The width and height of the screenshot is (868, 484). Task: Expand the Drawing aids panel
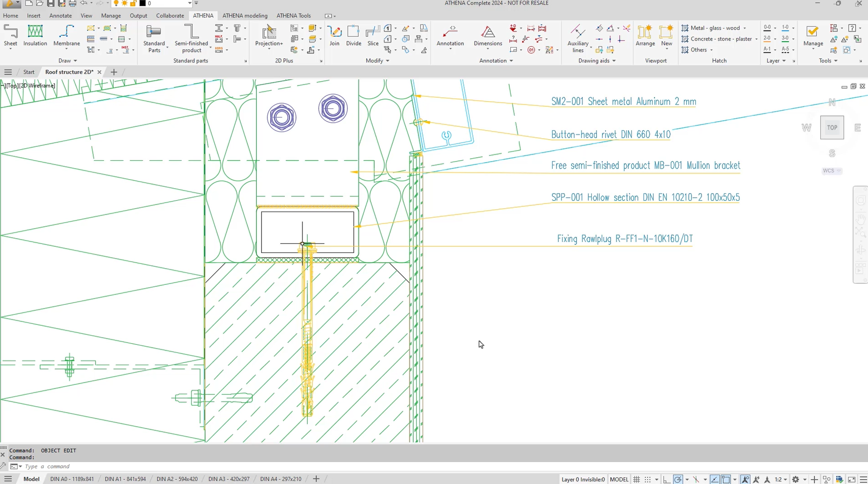pos(597,61)
